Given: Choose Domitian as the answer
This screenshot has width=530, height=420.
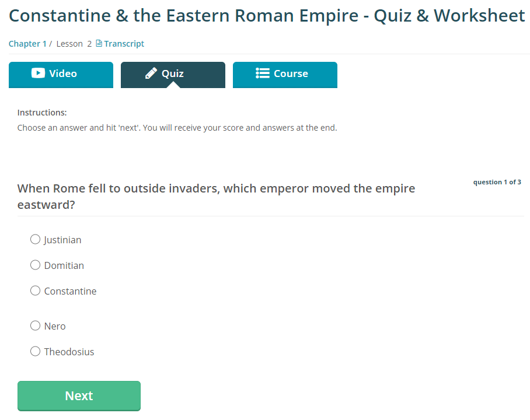Looking at the screenshot, I should [x=36, y=265].
